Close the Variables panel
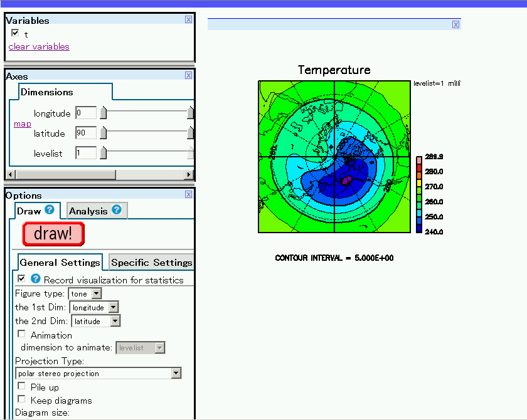527x420 pixels. (x=188, y=19)
